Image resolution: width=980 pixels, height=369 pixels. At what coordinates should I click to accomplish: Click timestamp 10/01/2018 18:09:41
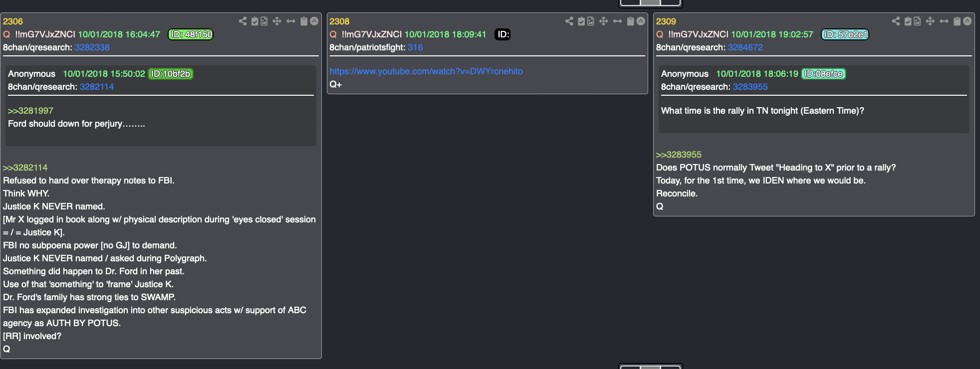tap(446, 34)
